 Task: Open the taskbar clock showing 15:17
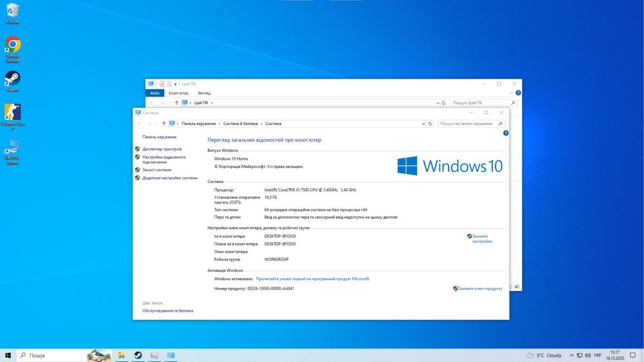(x=615, y=356)
